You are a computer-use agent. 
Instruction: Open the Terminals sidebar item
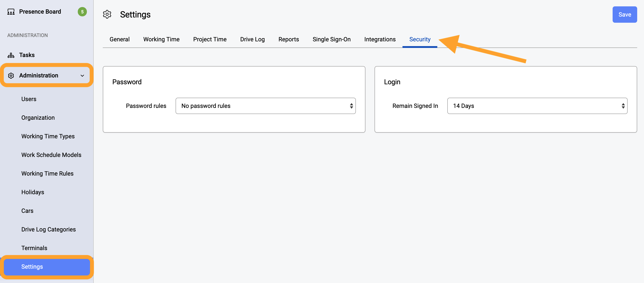pyautogui.click(x=34, y=248)
